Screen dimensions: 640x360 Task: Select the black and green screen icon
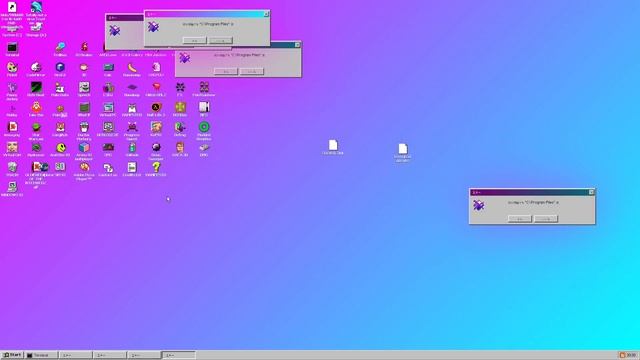tap(36, 87)
